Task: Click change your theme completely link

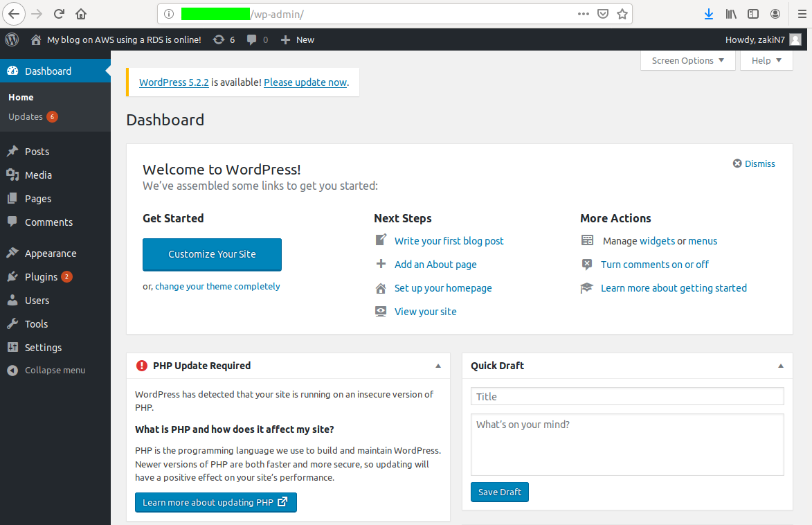Action: 217,287
